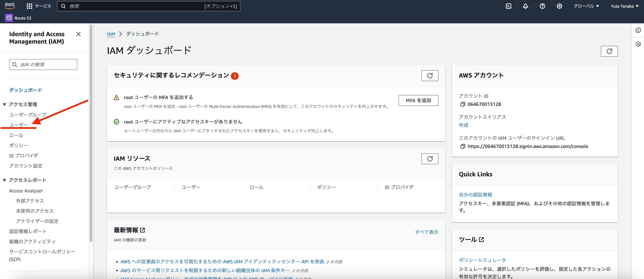Open the AWS home logo
This screenshot has height=279, width=644.
[x=10, y=6]
